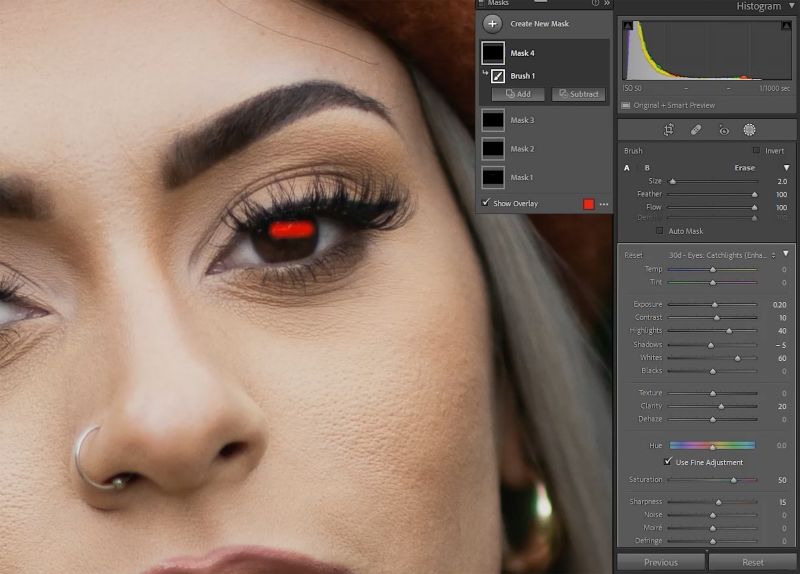This screenshot has width=800, height=574.
Task: Enable the Invert checkbox
Action: coord(756,151)
